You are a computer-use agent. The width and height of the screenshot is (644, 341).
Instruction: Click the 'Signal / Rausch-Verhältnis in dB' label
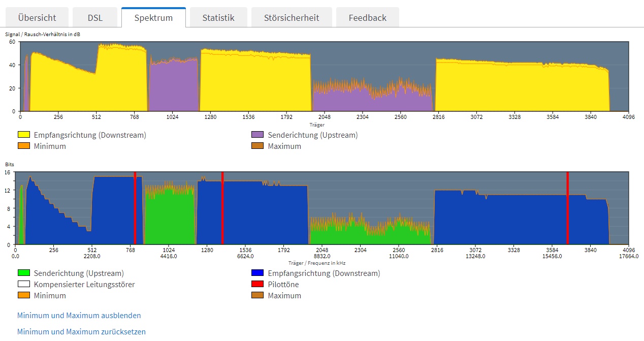coord(43,34)
